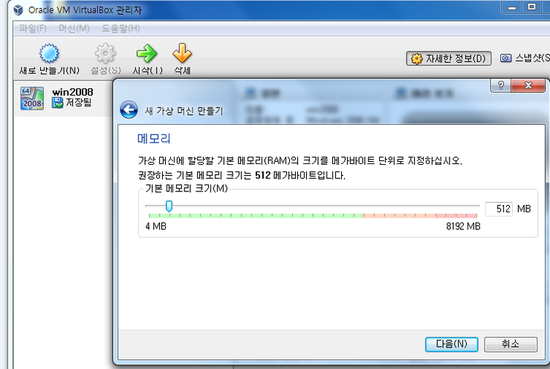
Task: Click the saved state (저장됨) status icon
Action: [x=57, y=103]
